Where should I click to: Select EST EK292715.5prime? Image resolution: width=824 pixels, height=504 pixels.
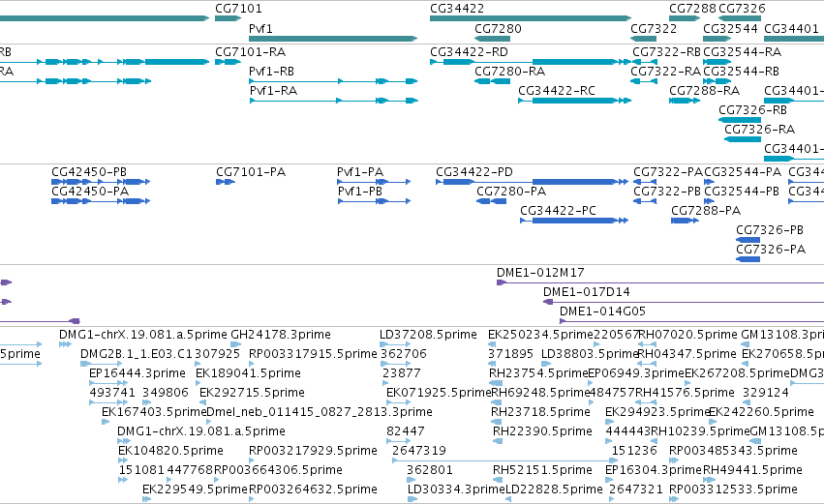[252, 393]
